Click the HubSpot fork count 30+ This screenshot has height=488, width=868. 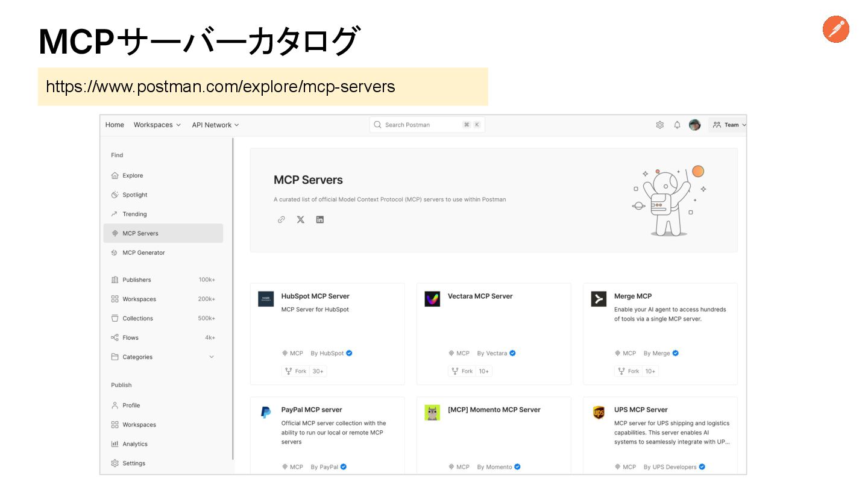point(318,371)
